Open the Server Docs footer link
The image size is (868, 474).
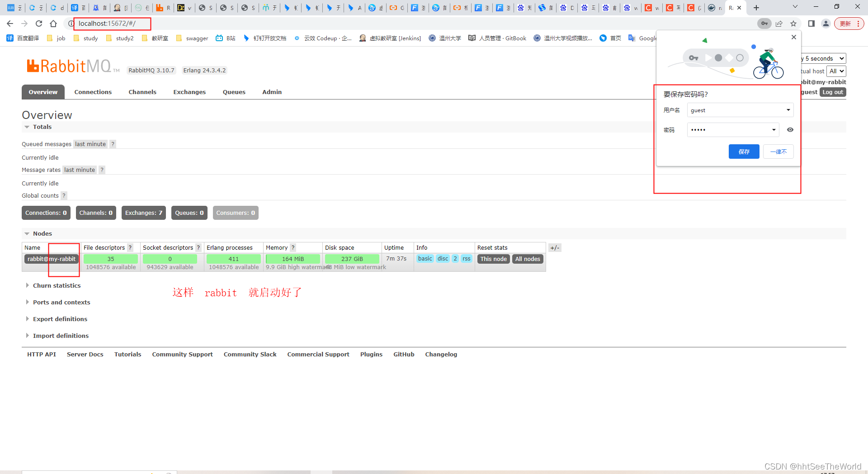pyautogui.click(x=85, y=355)
